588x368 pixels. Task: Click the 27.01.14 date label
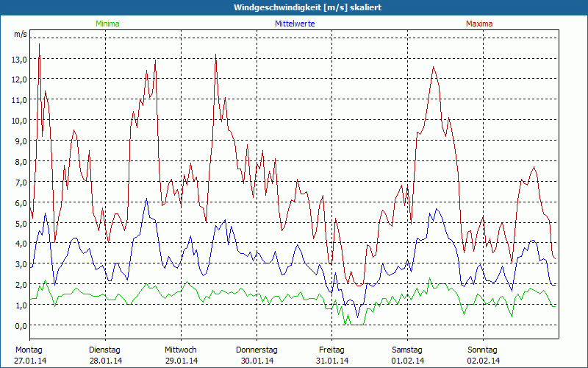[x=29, y=361]
